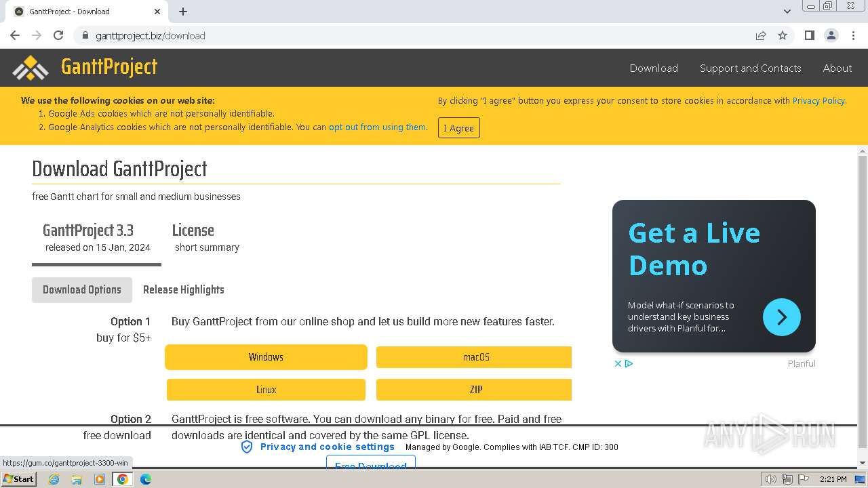Share this page from address bar
The image size is (868, 488).
coord(761,35)
